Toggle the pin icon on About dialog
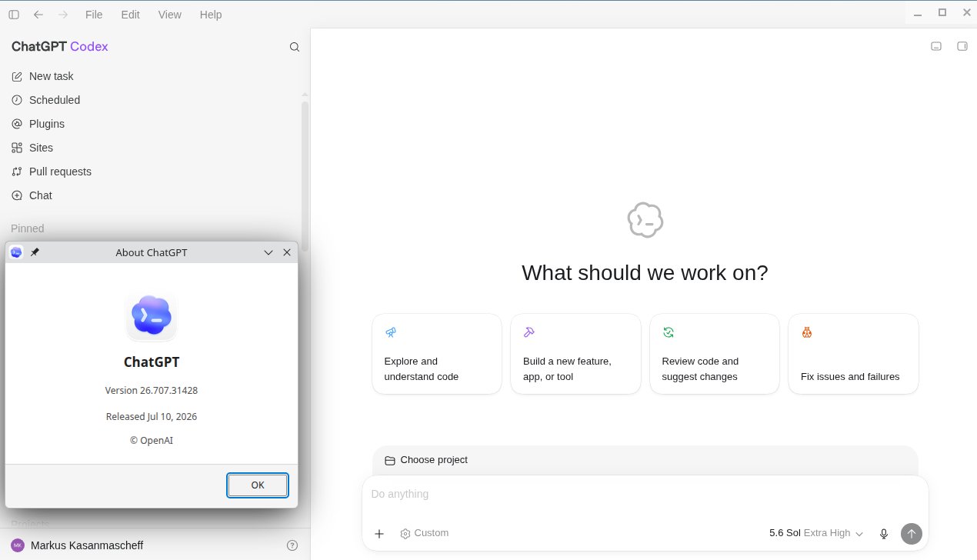Viewport: 977px width, 560px height. click(35, 252)
